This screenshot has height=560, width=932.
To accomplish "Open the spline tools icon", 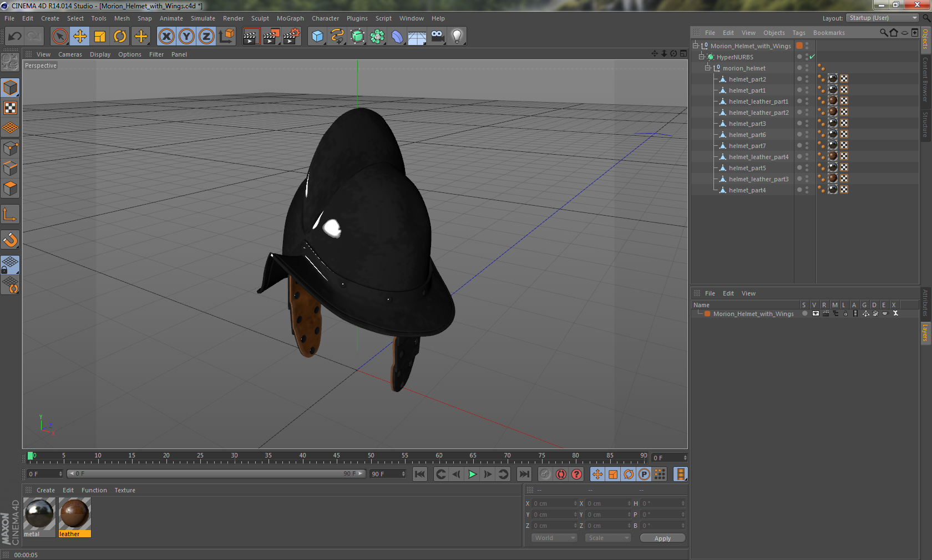I will [337, 37].
